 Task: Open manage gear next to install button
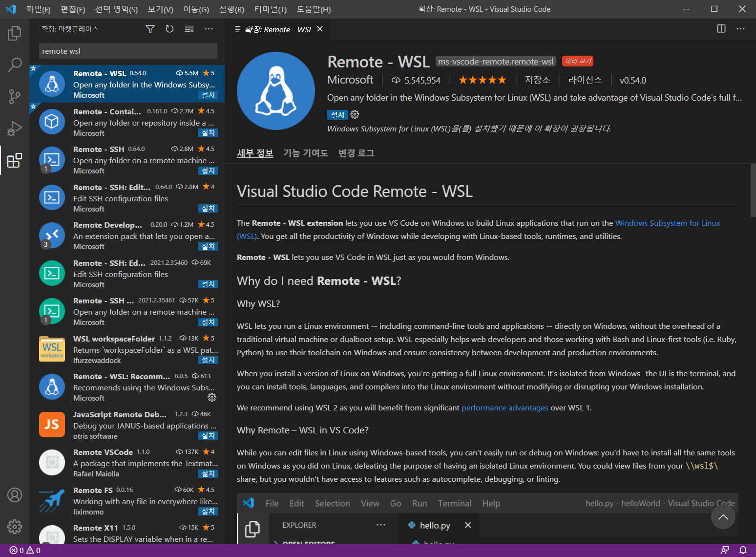355,114
